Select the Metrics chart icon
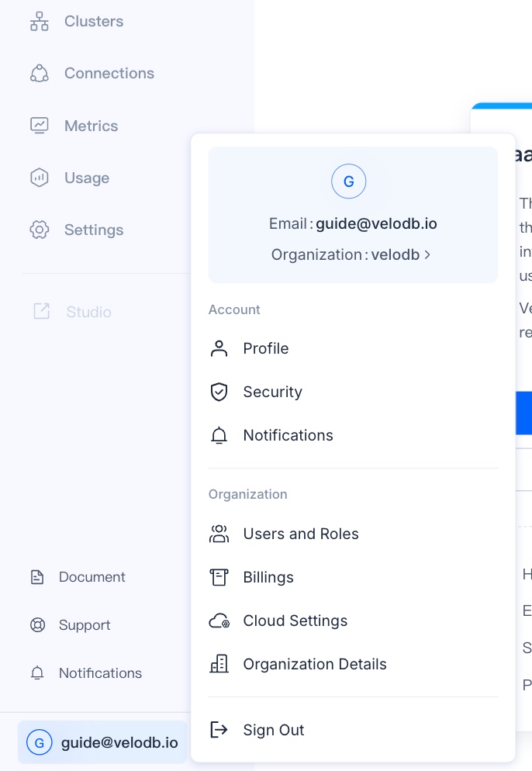 coord(39,126)
